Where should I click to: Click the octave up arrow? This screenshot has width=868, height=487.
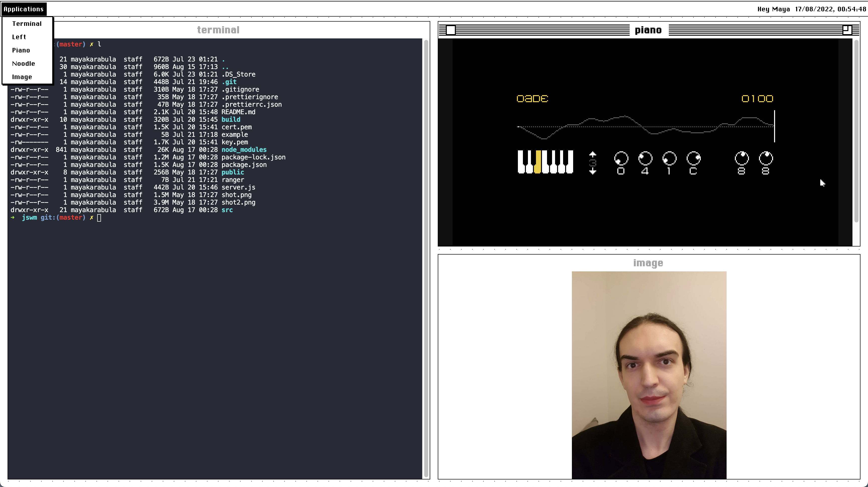592,154
